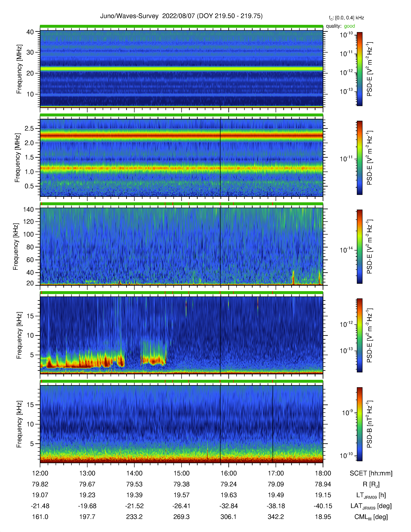
Task: Select the top panel's PSD-E colorbar
Action: coord(359,69)
